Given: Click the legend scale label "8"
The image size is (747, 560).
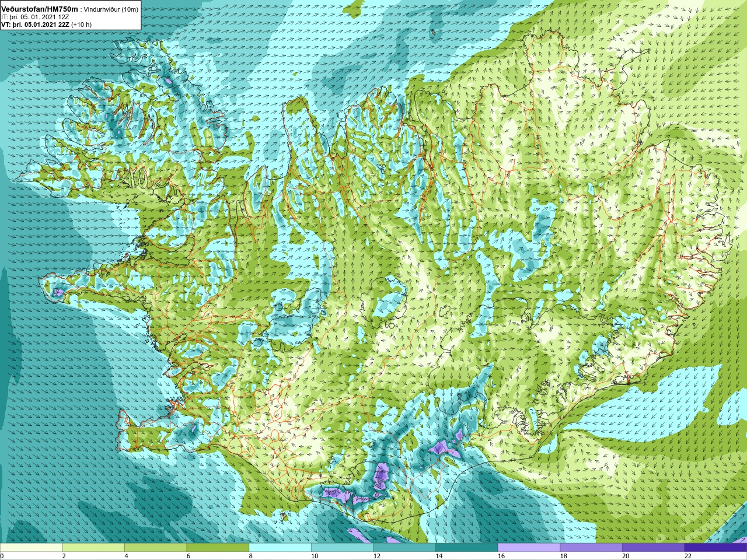Looking at the screenshot, I should tap(251, 556).
